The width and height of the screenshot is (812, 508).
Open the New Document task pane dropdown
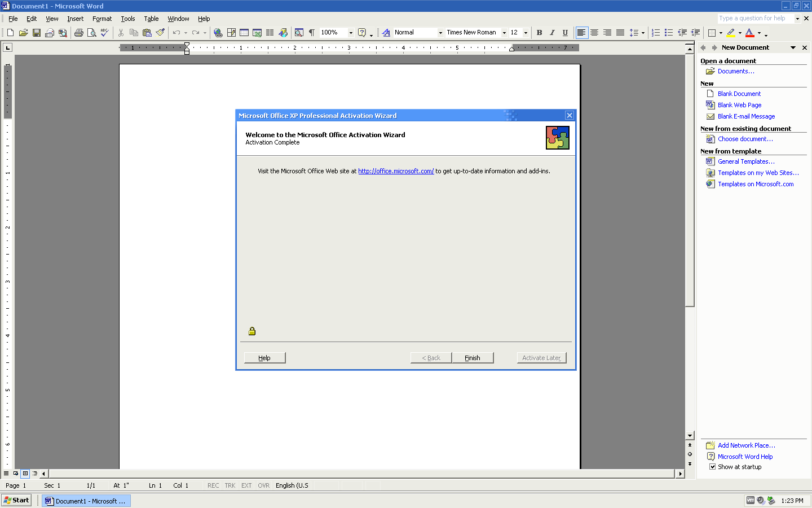(x=793, y=47)
